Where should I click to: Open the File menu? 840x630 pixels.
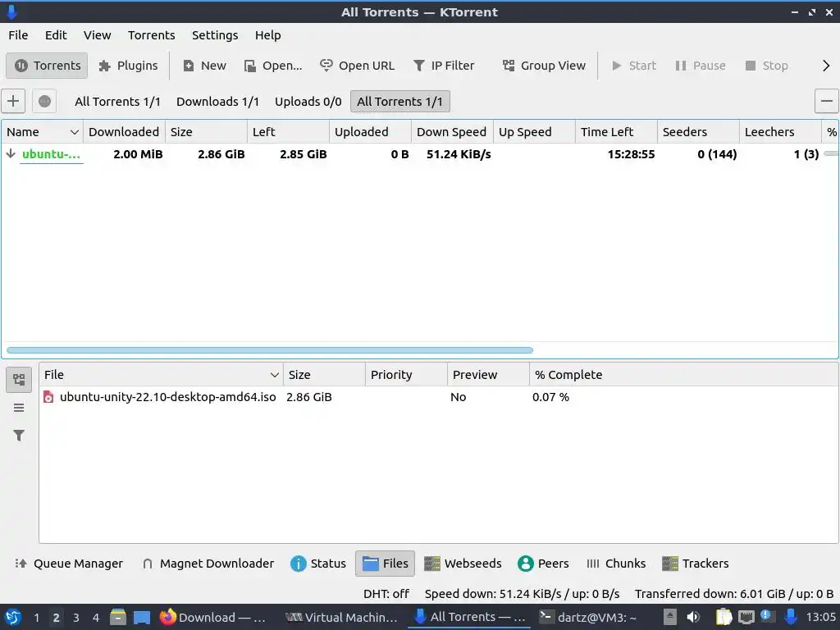(x=18, y=35)
